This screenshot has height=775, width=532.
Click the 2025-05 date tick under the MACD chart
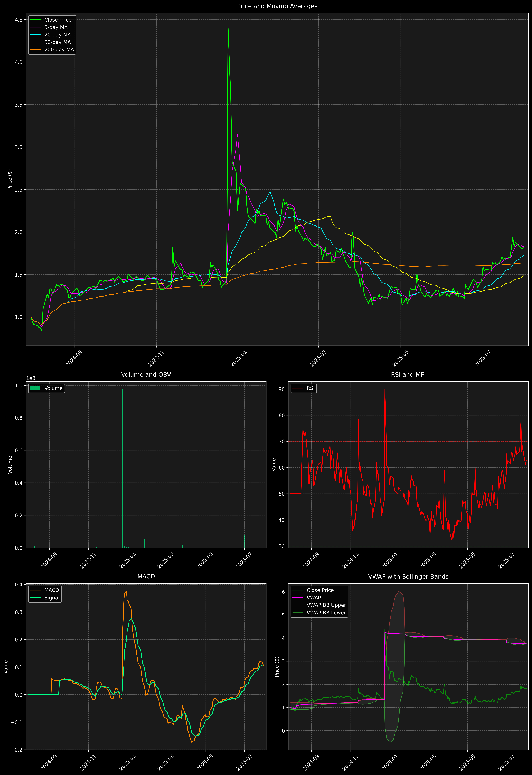tap(205, 762)
